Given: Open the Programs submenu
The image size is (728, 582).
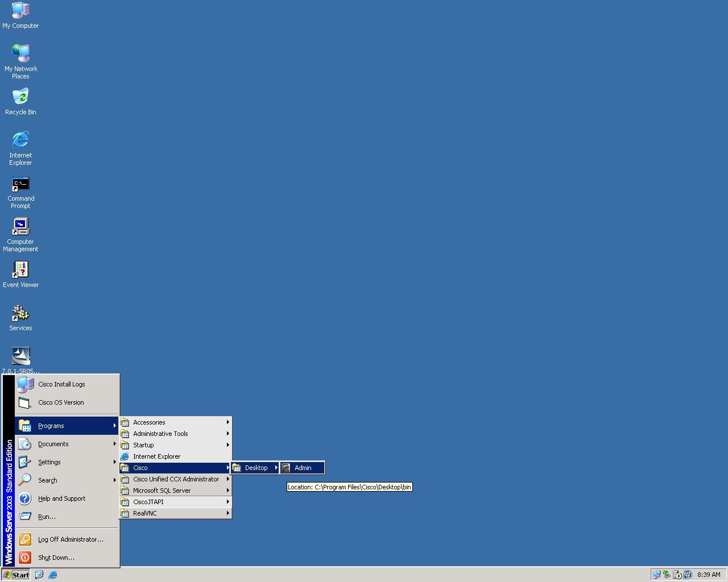Looking at the screenshot, I should click(67, 426).
